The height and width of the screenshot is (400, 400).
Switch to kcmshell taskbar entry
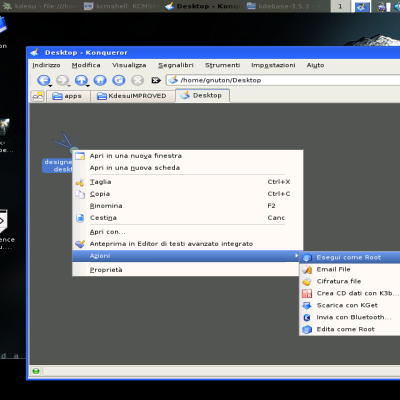122,6
